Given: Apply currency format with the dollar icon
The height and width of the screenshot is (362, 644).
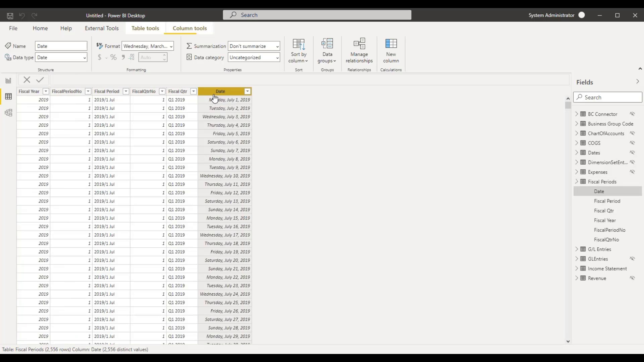Looking at the screenshot, I should click(100, 57).
